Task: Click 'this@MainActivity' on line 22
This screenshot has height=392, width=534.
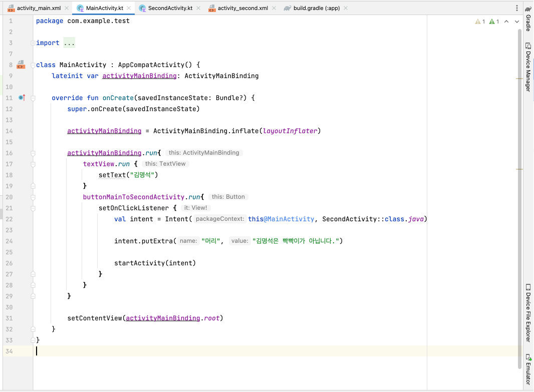Action: tap(281, 219)
